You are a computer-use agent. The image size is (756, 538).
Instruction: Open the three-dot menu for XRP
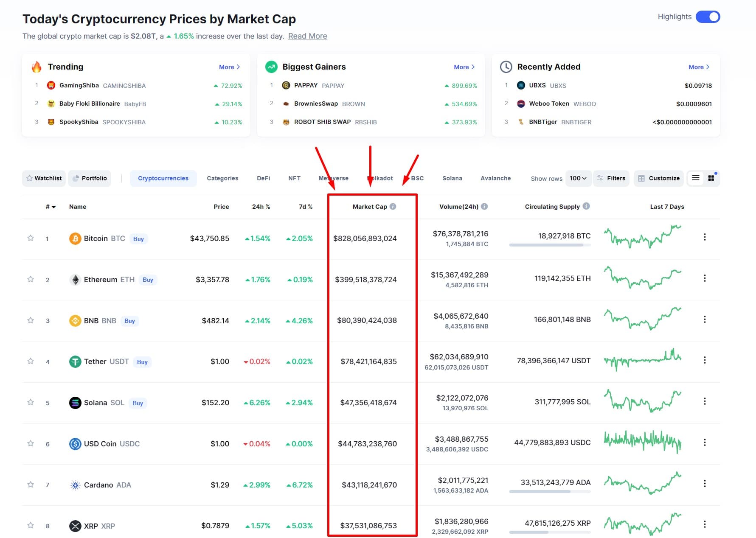point(705,524)
